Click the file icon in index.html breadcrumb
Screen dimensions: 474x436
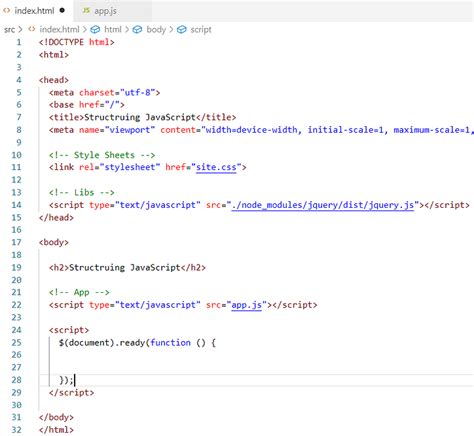point(32,29)
